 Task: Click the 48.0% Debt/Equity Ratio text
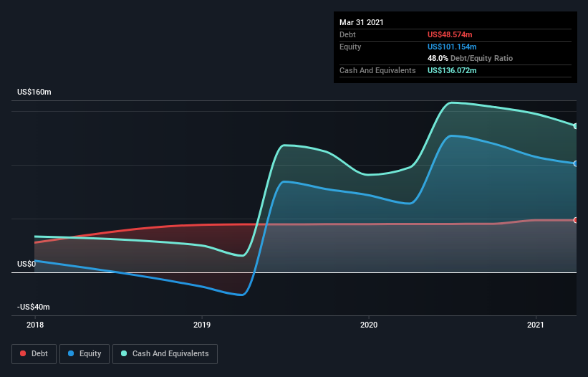471,59
